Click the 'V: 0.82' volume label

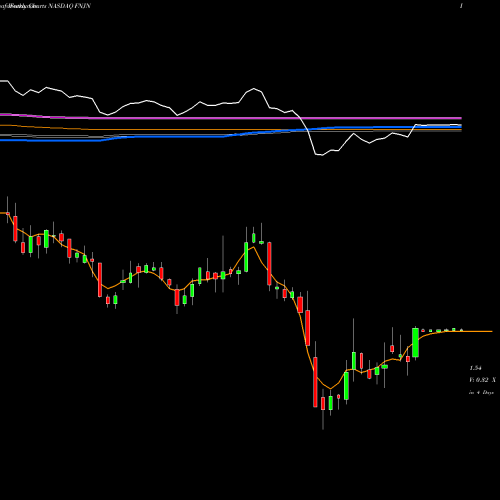pyautogui.click(x=479, y=380)
